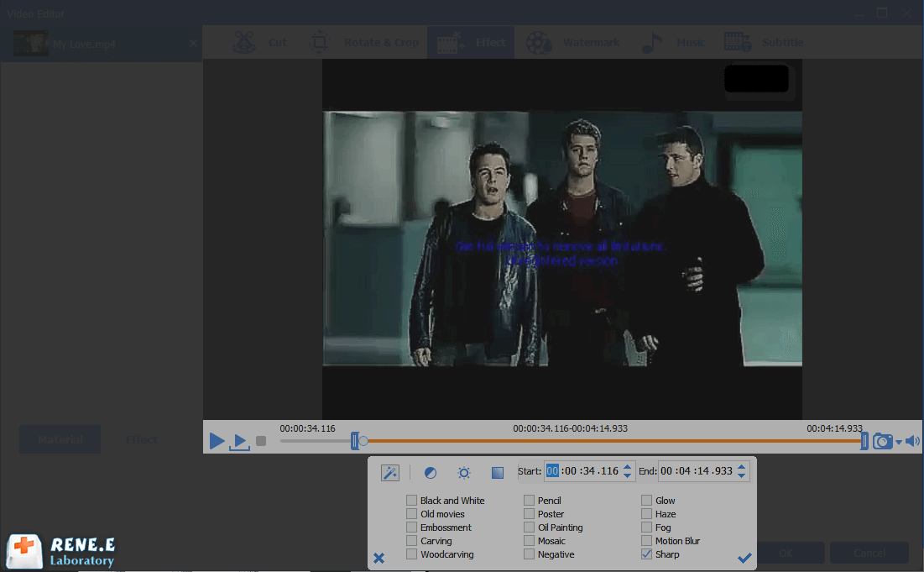Image resolution: width=924 pixels, height=572 pixels.
Task: Click the Effect button in left panel
Action: (142, 439)
